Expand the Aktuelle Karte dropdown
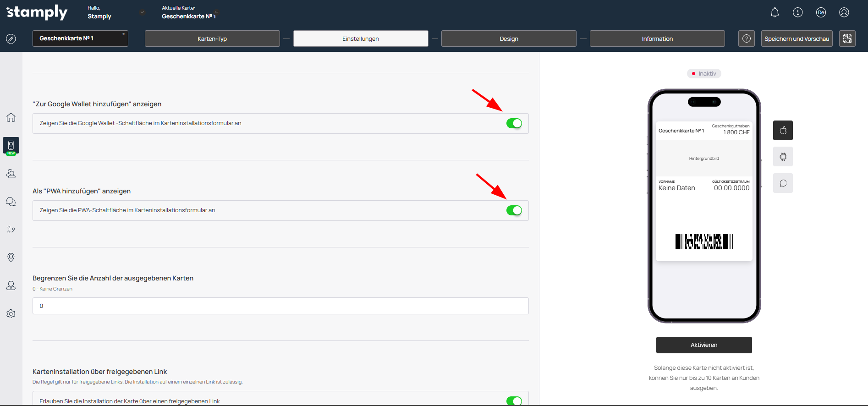 (x=216, y=12)
